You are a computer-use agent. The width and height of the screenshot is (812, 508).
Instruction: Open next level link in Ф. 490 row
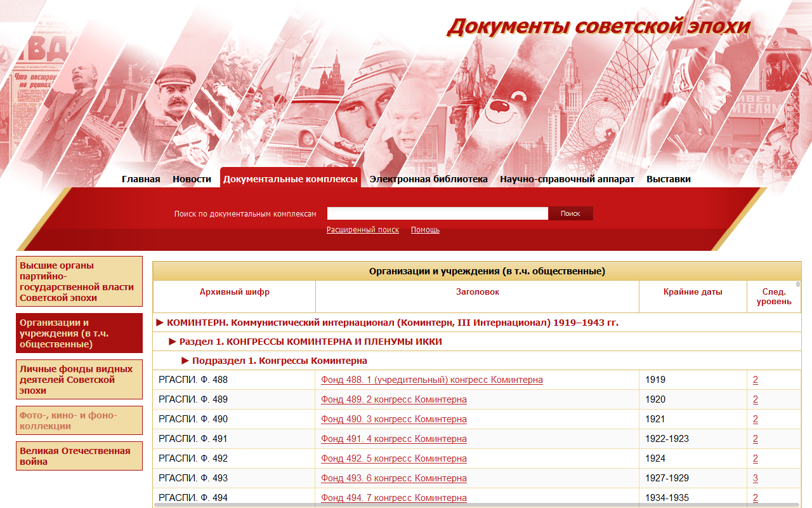point(756,419)
